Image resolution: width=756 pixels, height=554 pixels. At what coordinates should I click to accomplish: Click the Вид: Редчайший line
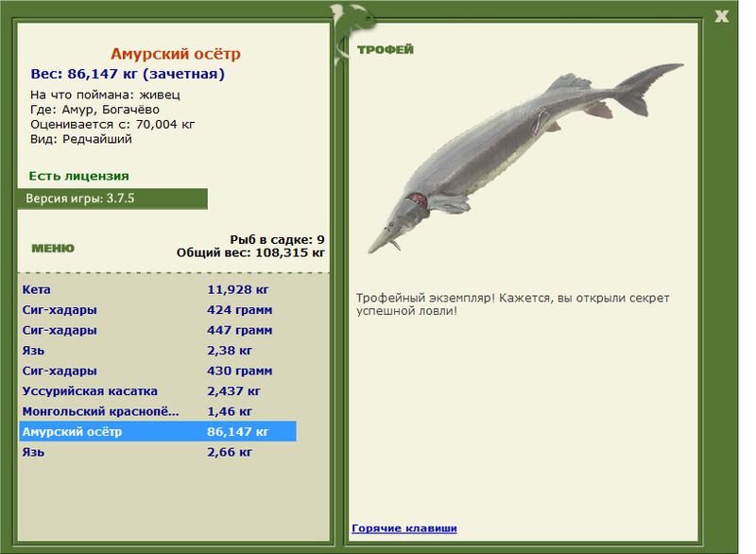pos(81,139)
